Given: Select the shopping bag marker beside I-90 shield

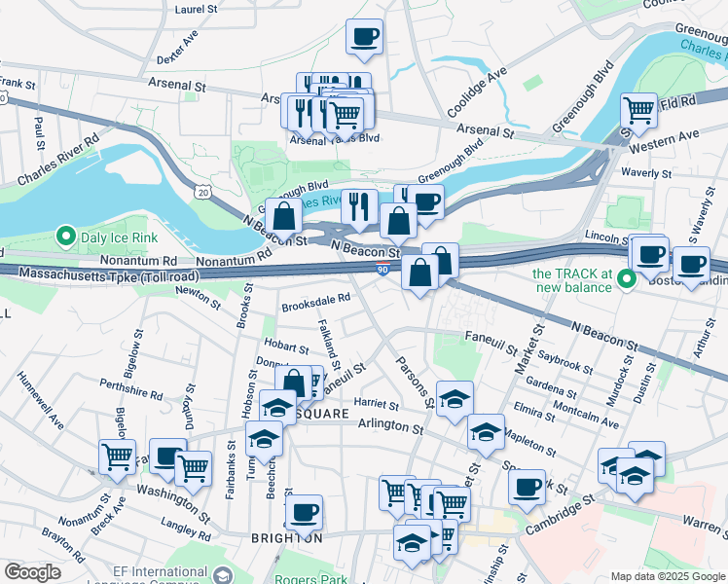Looking at the screenshot, I should tap(419, 275).
